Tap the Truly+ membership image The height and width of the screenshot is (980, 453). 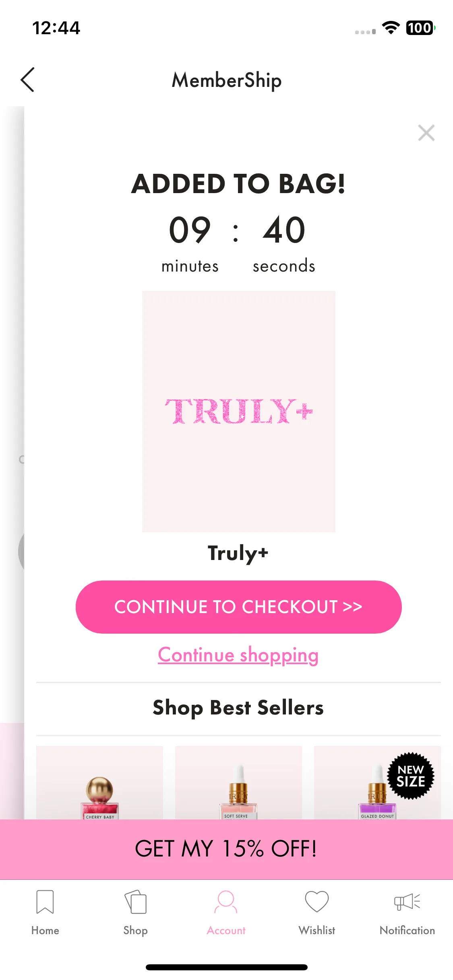239,411
